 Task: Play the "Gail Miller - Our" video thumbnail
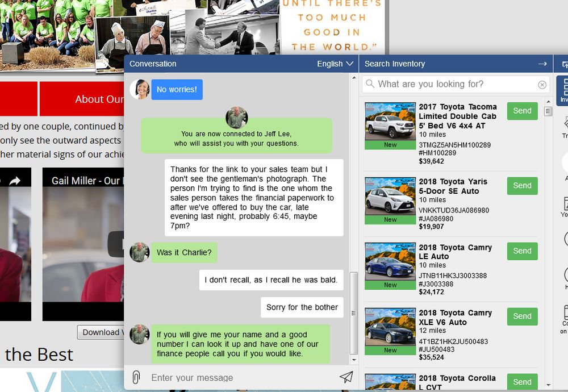pos(83,244)
